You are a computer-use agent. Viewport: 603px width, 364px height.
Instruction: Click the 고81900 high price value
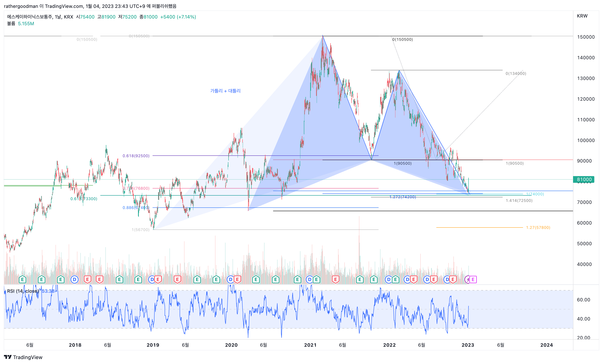point(106,17)
